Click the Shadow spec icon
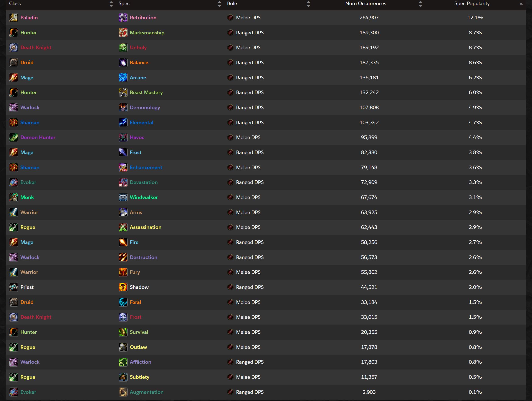The image size is (532, 401). (x=123, y=287)
